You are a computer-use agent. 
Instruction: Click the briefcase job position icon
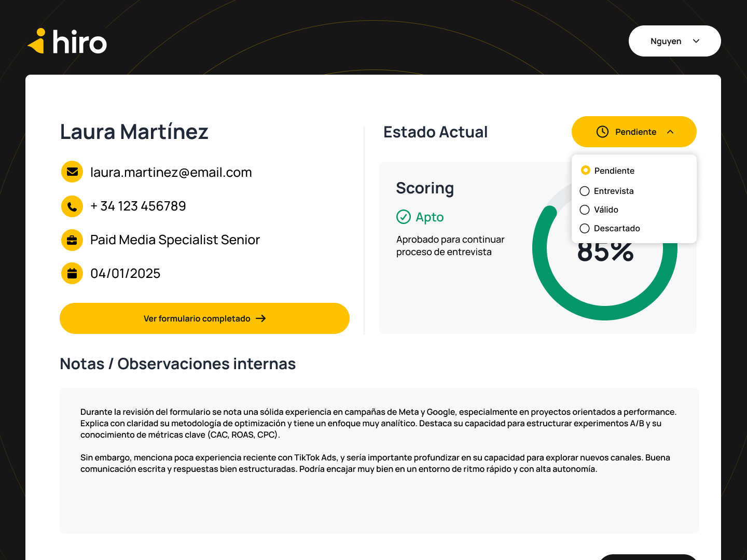pos(72,240)
